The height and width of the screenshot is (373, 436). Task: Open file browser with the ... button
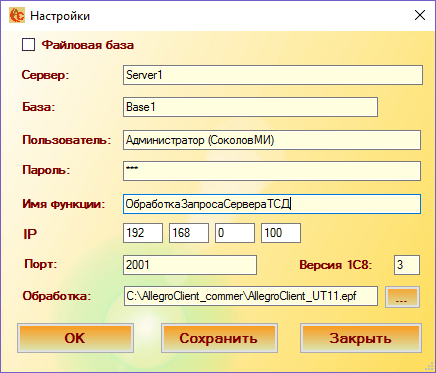[402, 297]
